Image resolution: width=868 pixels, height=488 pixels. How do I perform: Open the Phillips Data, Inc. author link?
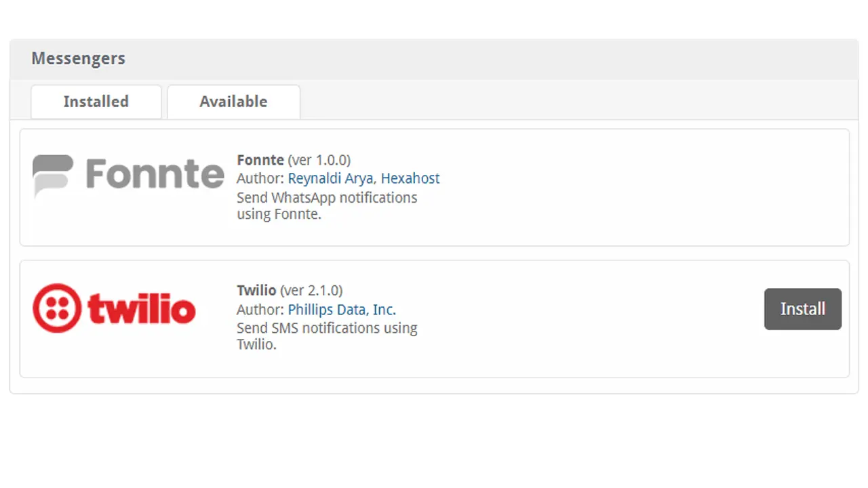point(342,310)
